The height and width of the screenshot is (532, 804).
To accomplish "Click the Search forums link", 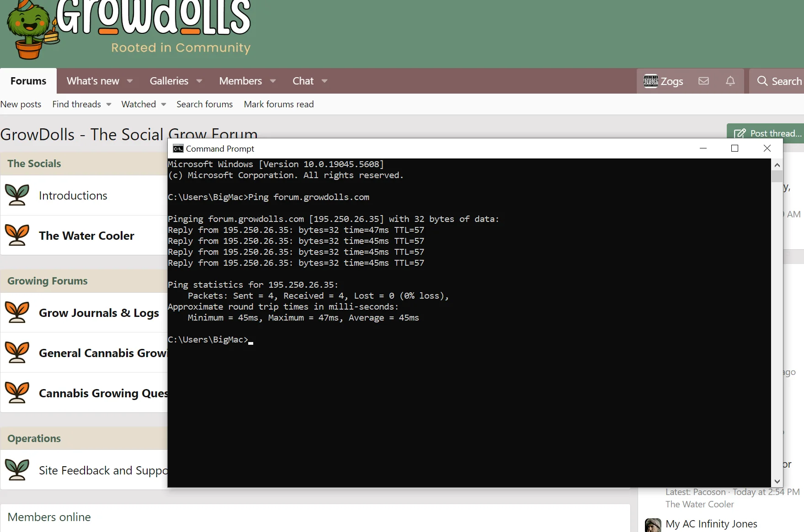I will tap(205, 104).
